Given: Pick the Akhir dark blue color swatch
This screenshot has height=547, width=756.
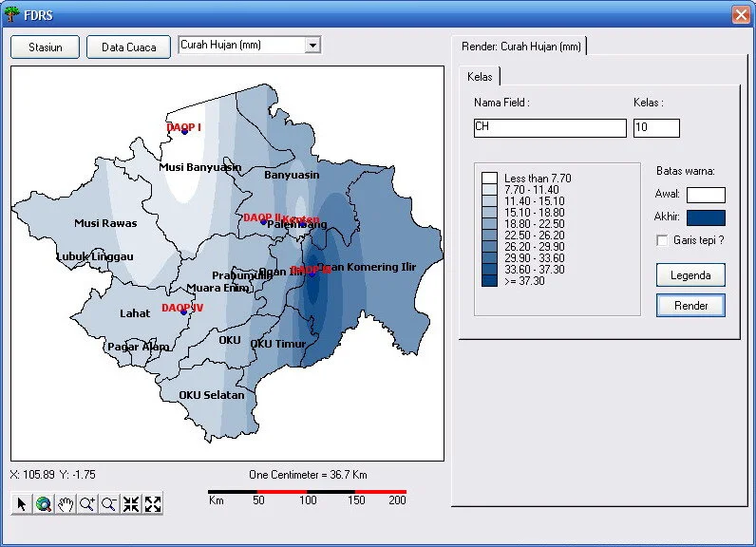Looking at the screenshot, I should click(706, 217).
